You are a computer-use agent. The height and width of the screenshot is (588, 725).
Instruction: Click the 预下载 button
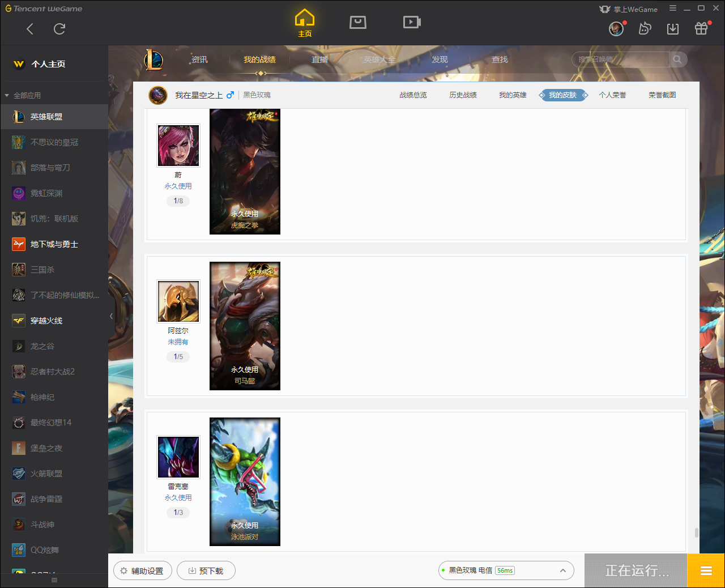206,570
